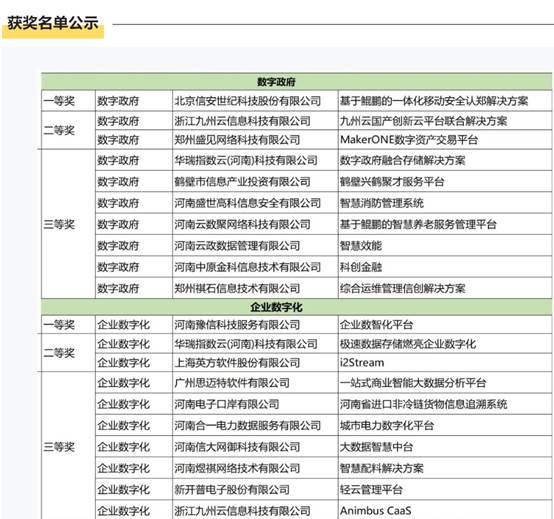The image size is (554, 519).
Task: Select 智慧效能 cell
Action: [x=445, y=246]
